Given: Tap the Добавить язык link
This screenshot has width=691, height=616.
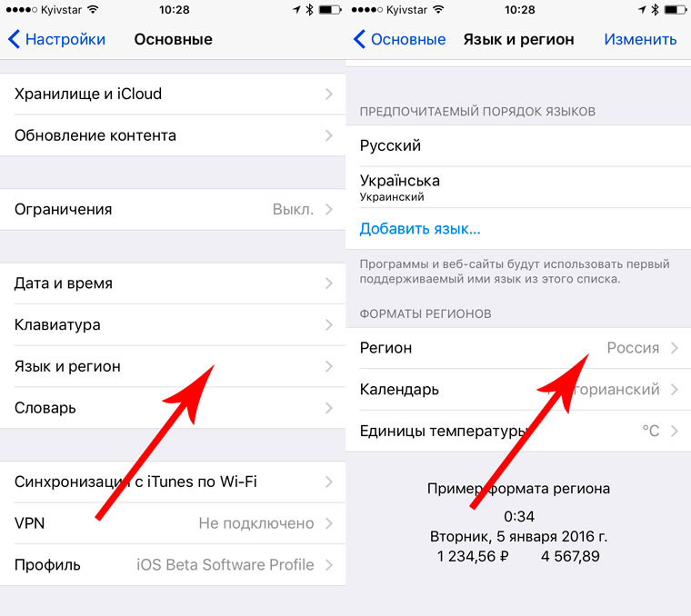Looking at the screenshot, I should (x=420, y=229).
